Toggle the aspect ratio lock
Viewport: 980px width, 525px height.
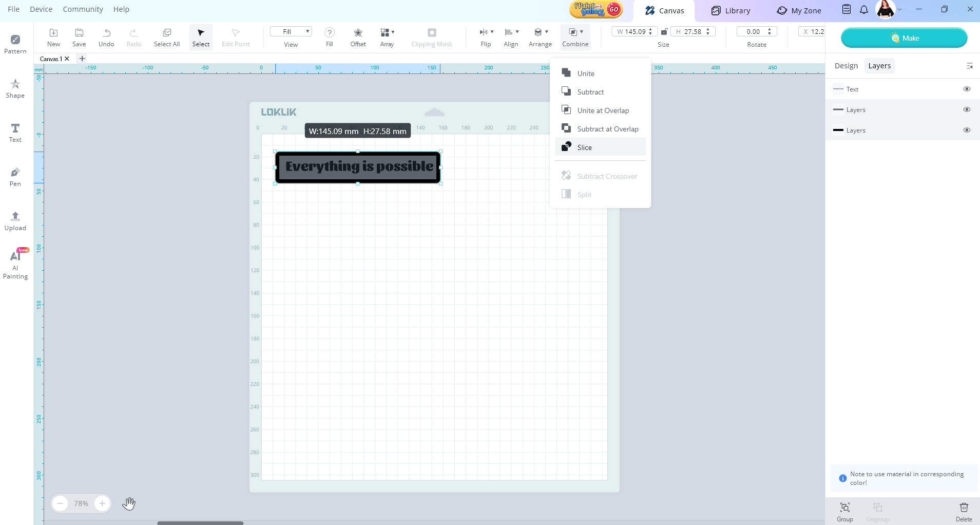pos(664,32)
